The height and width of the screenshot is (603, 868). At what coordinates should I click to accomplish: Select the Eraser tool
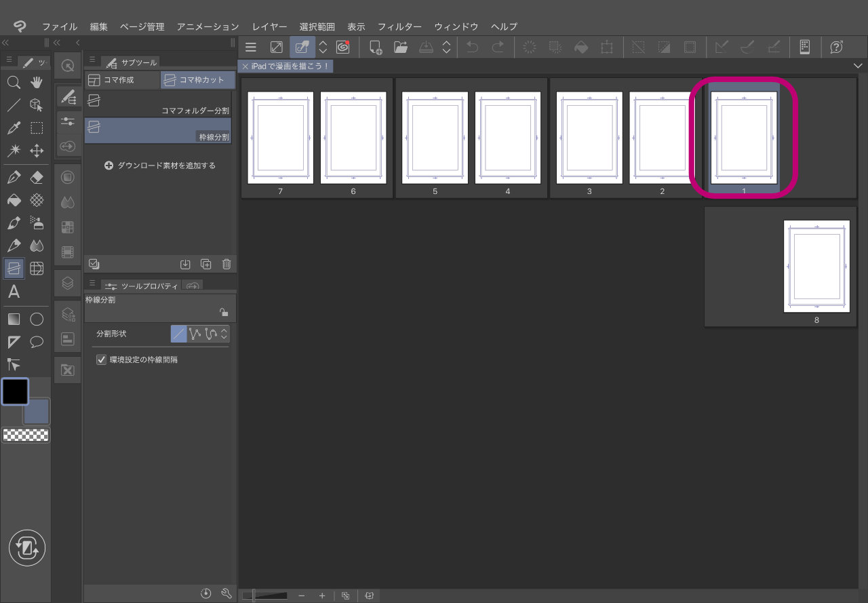(37, 178)
